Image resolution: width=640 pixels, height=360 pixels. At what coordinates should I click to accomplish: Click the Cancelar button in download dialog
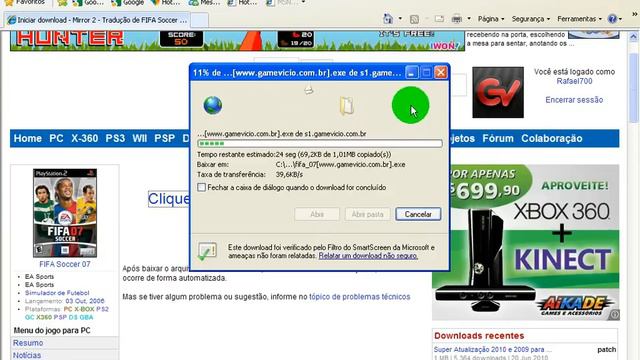pos(418,214)
